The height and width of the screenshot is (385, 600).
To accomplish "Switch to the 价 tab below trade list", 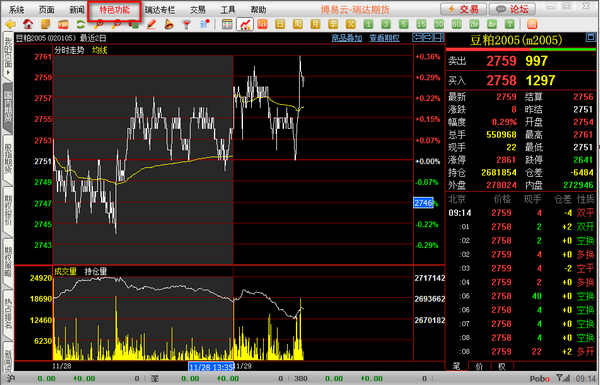I will click(x=479, y=366).
